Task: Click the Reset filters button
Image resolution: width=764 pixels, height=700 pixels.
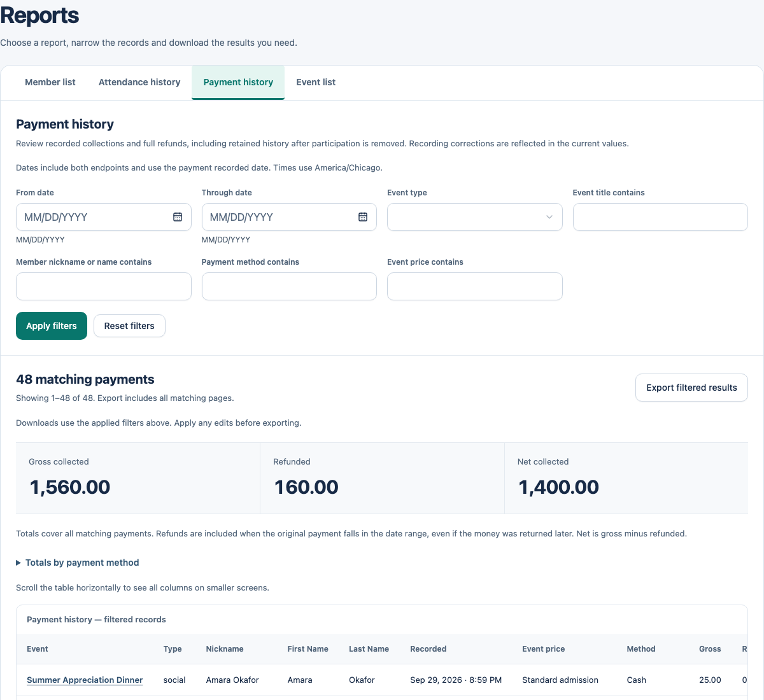Action: 129,326
